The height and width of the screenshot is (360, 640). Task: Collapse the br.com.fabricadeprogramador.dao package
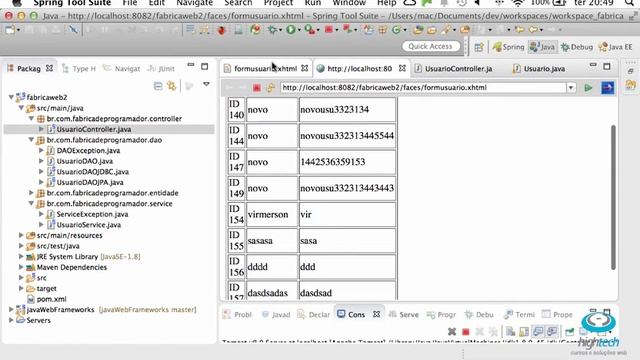31,140
